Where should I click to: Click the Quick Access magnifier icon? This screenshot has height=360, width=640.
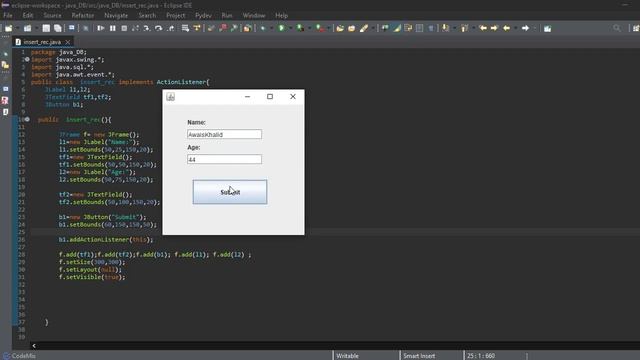(617, 28)
